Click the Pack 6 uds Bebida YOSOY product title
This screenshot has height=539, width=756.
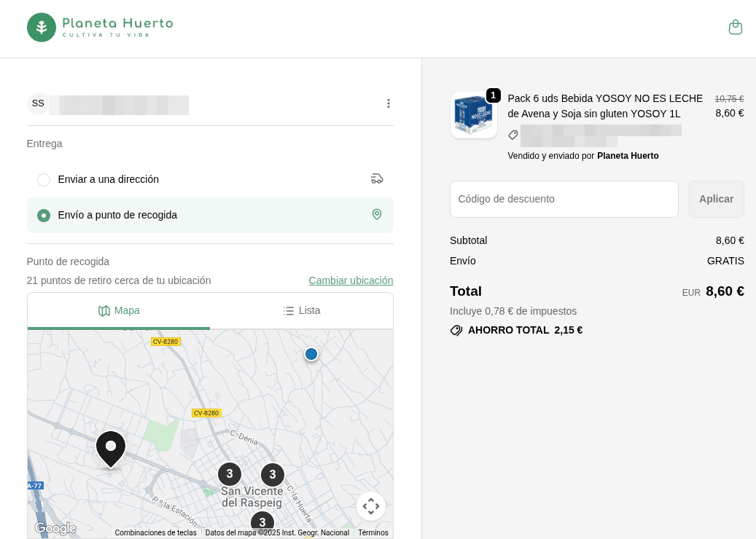pos(605,106)
